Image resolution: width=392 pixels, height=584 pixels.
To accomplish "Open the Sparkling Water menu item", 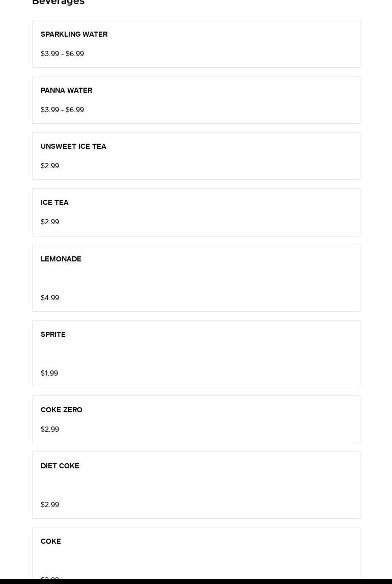I will pos(74,35).
